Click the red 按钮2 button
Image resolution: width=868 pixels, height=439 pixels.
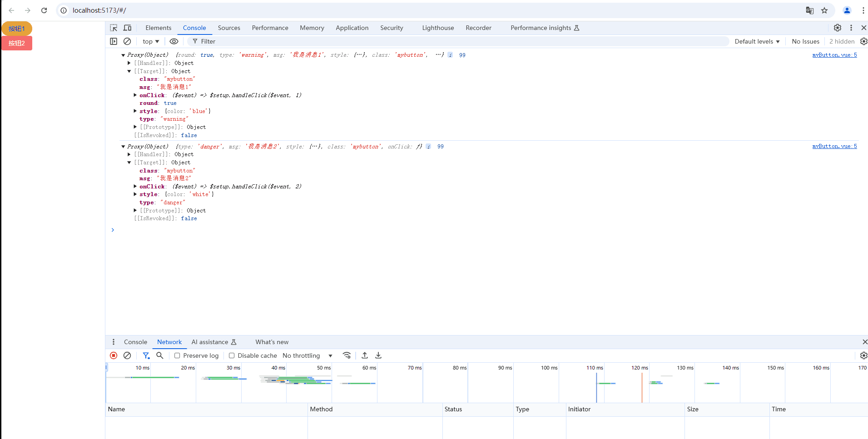[17, 43]
